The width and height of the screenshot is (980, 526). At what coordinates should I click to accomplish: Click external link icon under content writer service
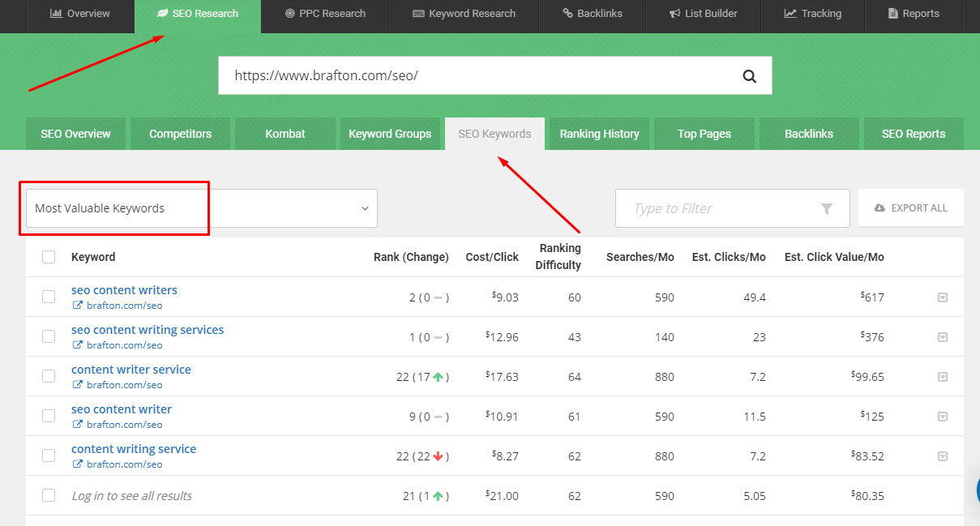pos(78,385)
